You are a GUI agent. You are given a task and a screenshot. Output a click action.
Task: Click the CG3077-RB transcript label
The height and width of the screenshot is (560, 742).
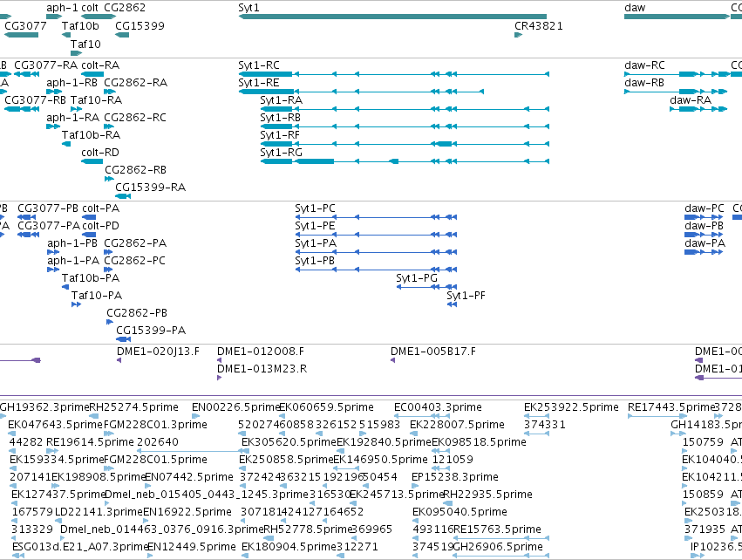pos(35,100)
